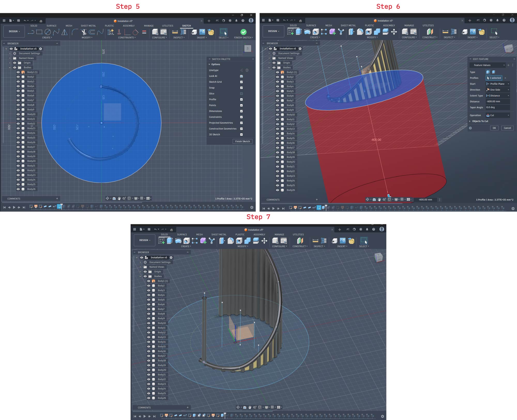Enable the Slice checkbox
517x420 pixels.
pos(241,94)
